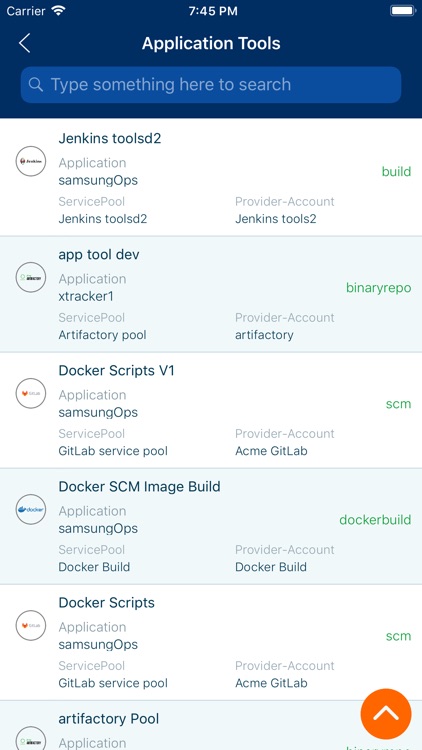
Task: Tap the GitLab logo beside the plain Docker Scripts title
Action: pyautogui.click(x=31, y=625)
